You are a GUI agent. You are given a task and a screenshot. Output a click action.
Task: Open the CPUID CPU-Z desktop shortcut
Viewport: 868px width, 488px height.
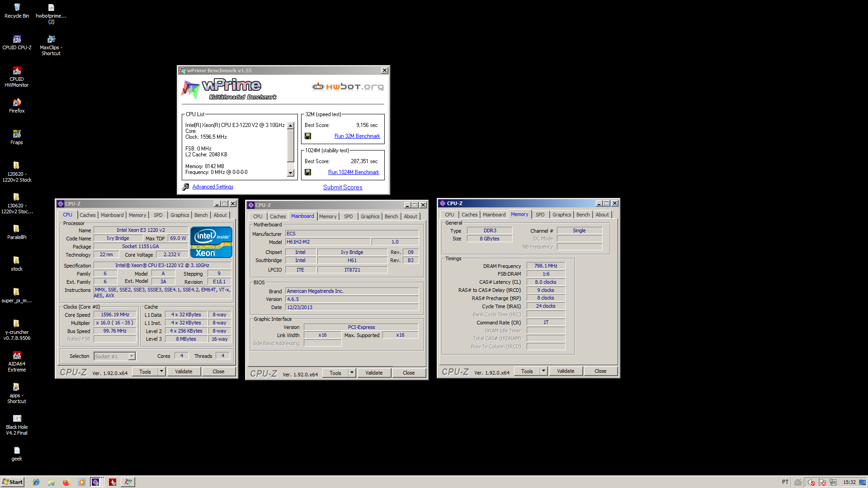click(17, 42)
